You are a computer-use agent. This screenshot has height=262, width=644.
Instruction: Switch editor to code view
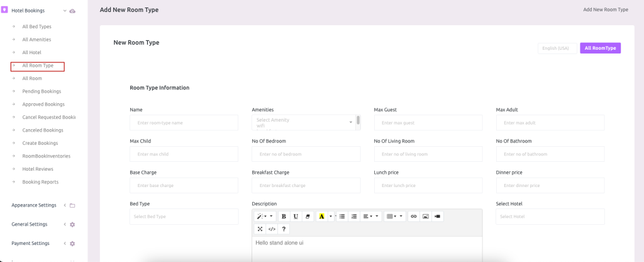[x=272, y=229]
